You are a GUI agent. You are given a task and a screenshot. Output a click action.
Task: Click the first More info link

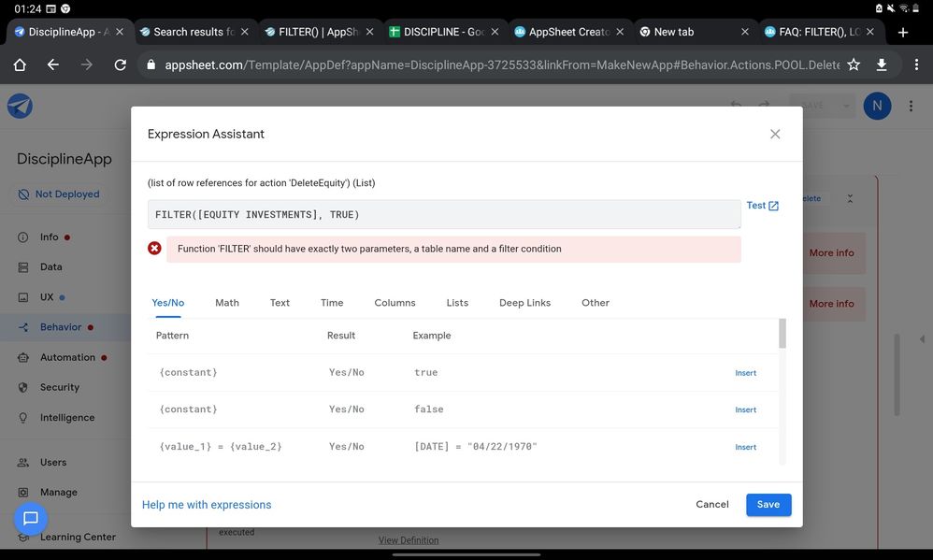tap(831, 253)
